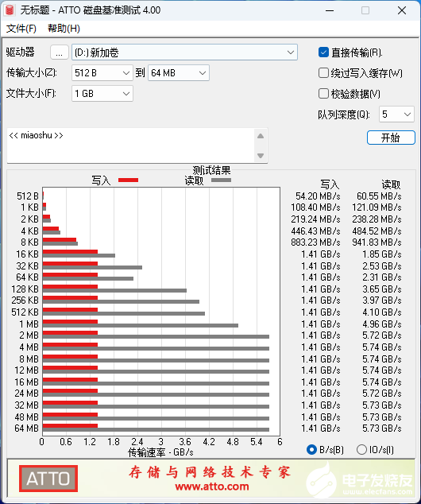Image resolution: width=421 pixels, height=504 pixels.
Task: Click the 941.83 MB/s read value
Action: click(377, 242)
